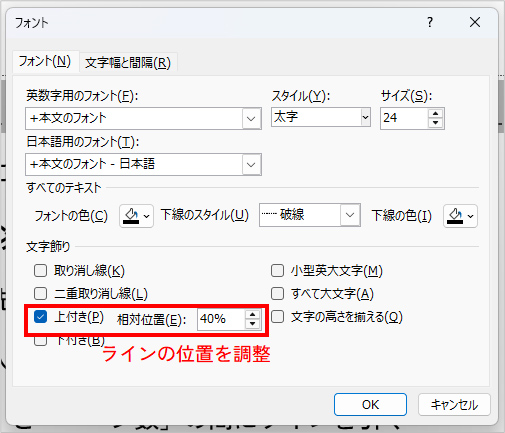Viewport: 505px width, 433px height.
Task: Enable the 取り消し線 checkbox
Action: (x=40, y=271)
